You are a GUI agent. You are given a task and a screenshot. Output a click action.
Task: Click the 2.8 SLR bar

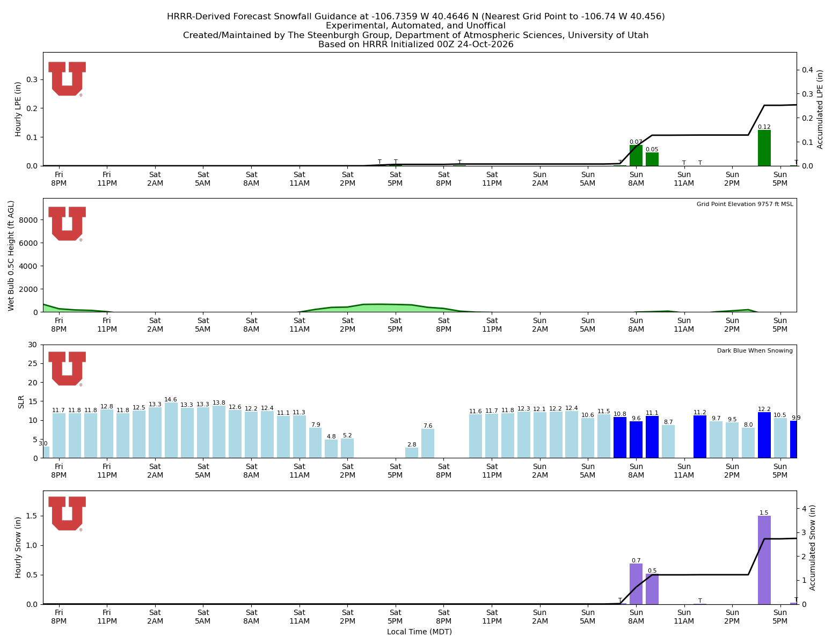point(412,453)
